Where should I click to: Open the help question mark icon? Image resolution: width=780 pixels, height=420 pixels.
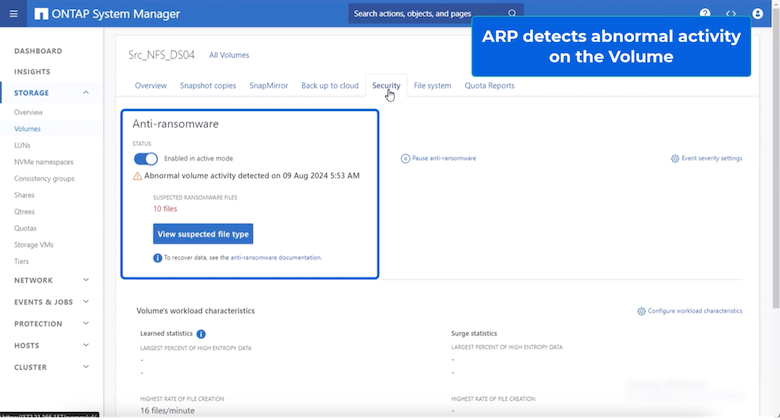coord(705,13)
